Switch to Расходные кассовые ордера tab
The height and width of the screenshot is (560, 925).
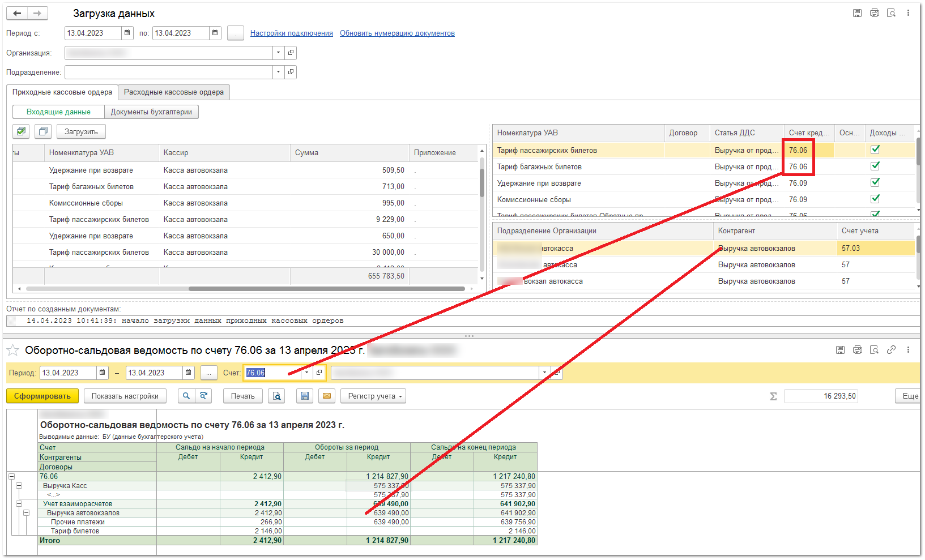[174, 92]
